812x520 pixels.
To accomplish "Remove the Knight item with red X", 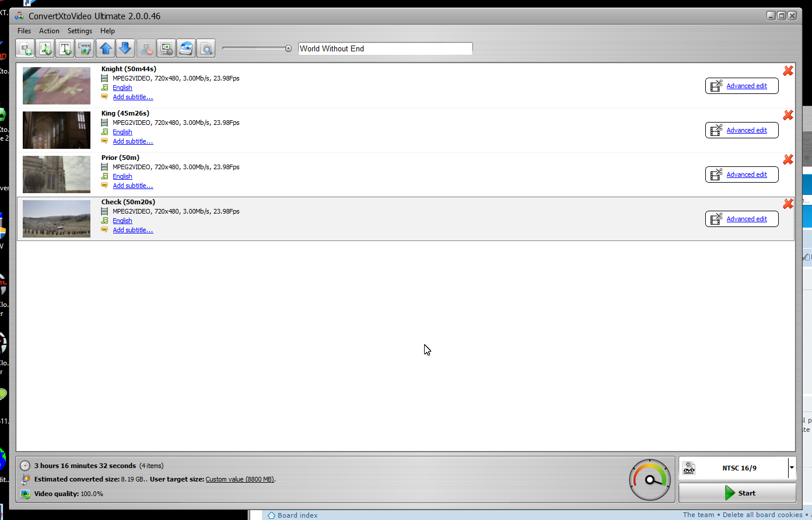I will pos(788,71).
